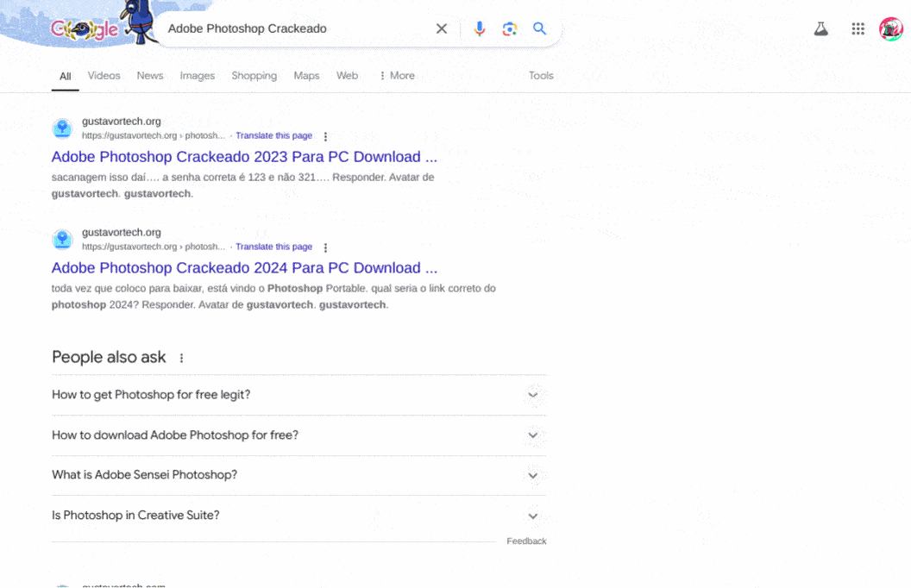Switch to the Videos tab
This screenshot has height=588, width=911.
(x=104, y=76)
